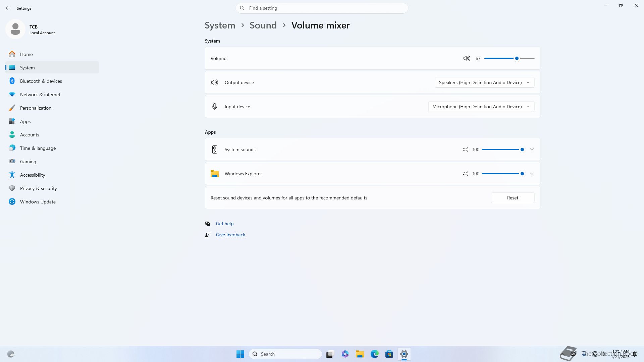Image resolution: width=644 pixels, height=362 pixels.
Task: Open Personalization settings page
Action: click(x=36, y=108)
